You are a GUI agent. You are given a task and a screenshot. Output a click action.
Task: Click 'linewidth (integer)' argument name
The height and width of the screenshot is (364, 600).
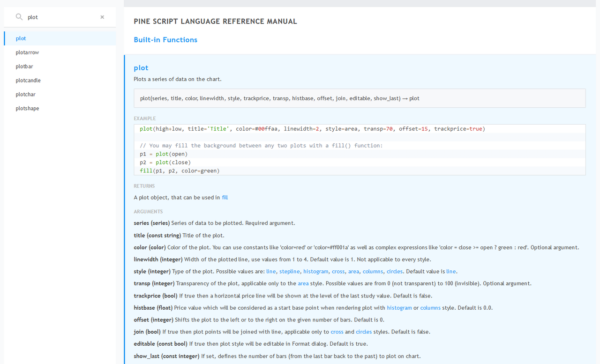click(158, 260)
